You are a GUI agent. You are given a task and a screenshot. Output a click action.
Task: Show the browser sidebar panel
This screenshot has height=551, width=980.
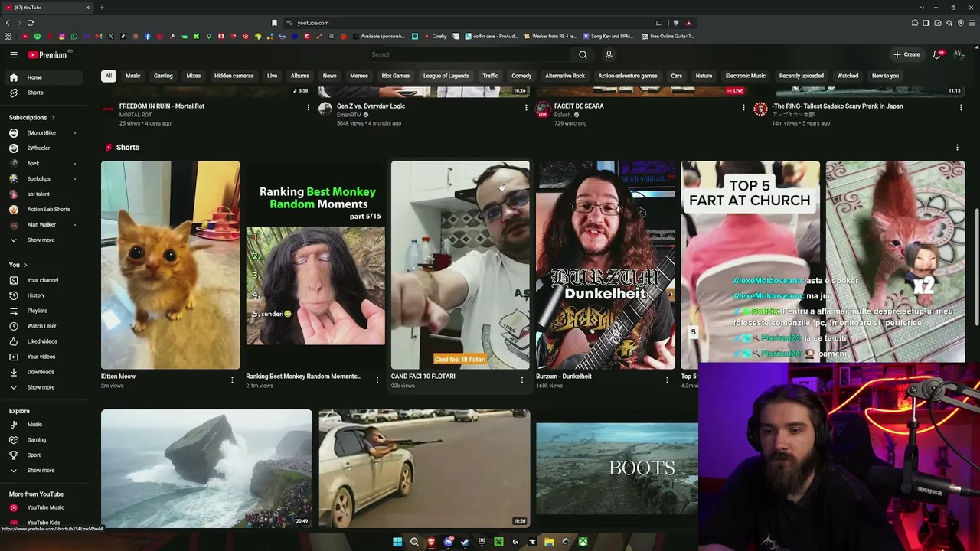point(926,23)
